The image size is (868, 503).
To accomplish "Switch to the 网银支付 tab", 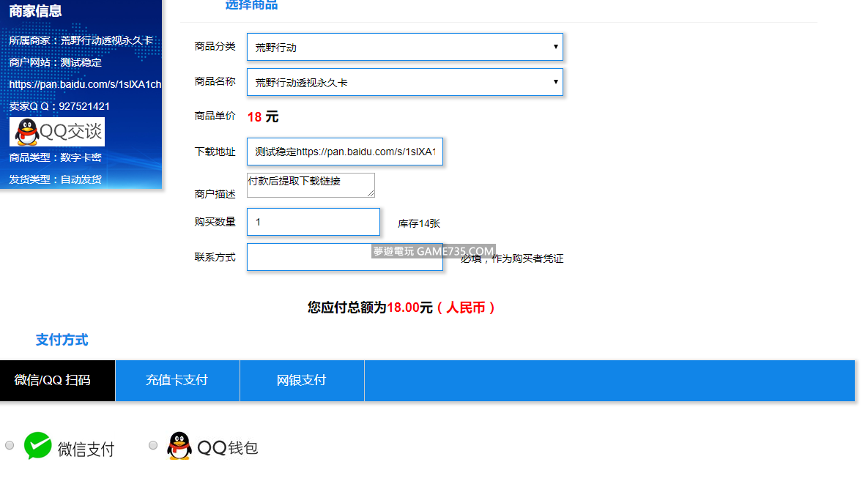I will click(302, 381).
